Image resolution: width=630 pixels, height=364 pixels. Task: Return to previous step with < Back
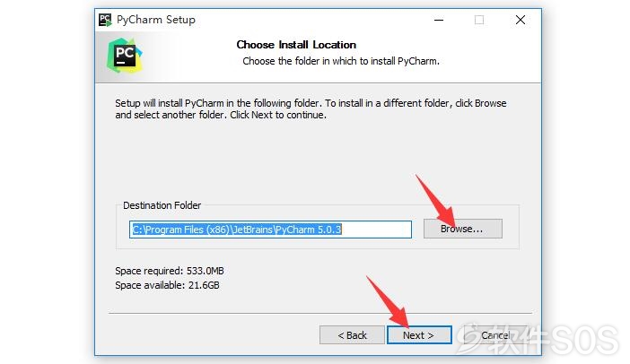pos(352,335)
